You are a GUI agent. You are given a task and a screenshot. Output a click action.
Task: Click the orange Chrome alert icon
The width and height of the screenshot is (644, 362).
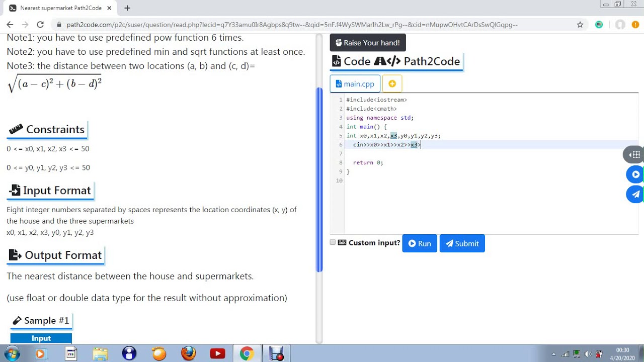pos(635,25)
